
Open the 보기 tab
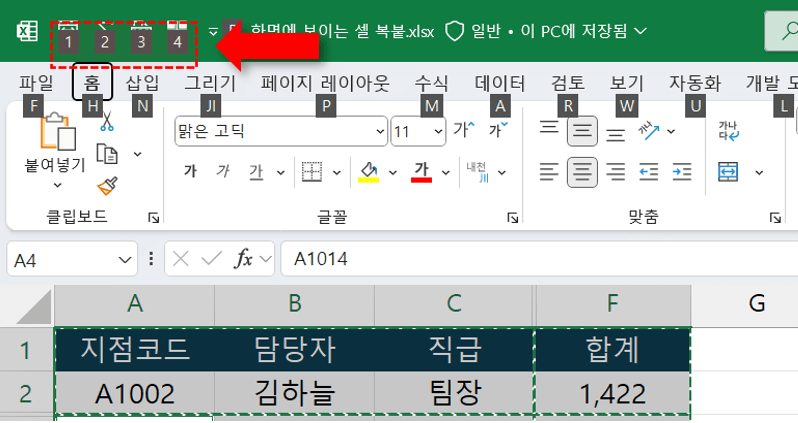click(x=627, y=83)
